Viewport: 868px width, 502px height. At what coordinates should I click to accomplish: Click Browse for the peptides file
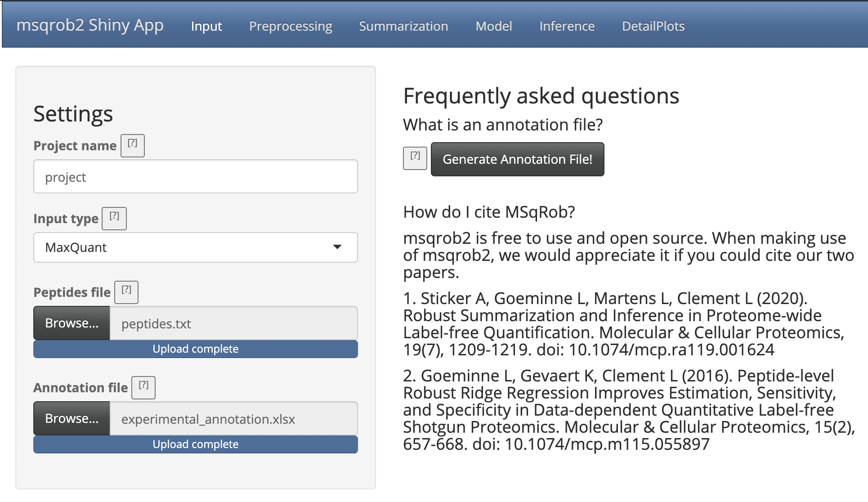[72, 323]
